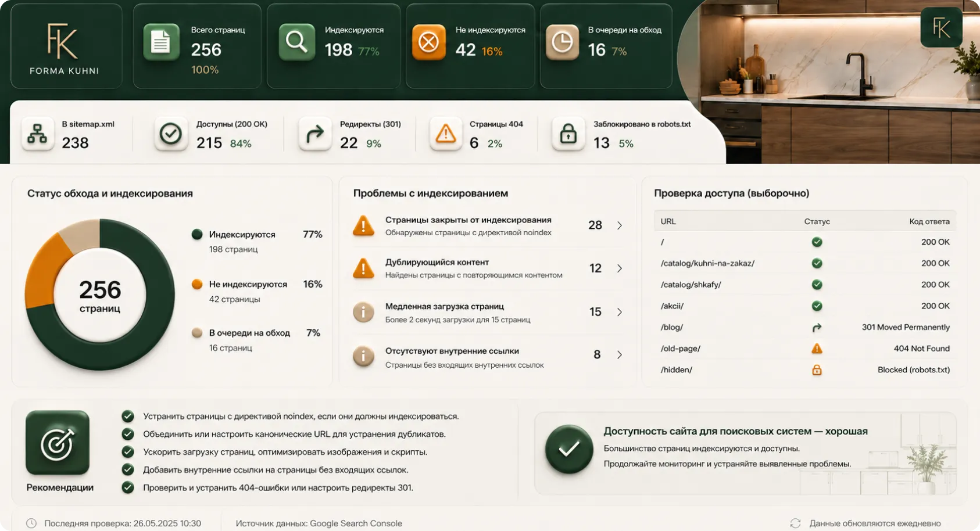Click the large green checkmark availability badge
980x531 pixels.
(x=569, y=449)
